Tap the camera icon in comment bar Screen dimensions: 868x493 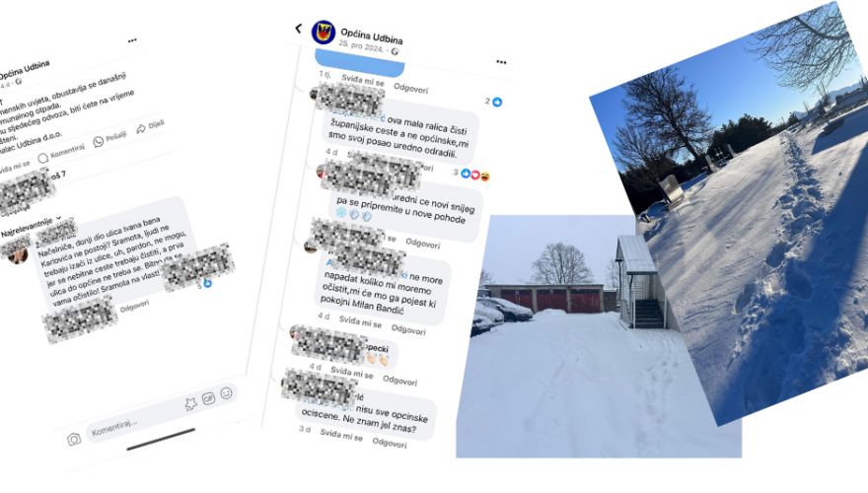tap(74, 440)
